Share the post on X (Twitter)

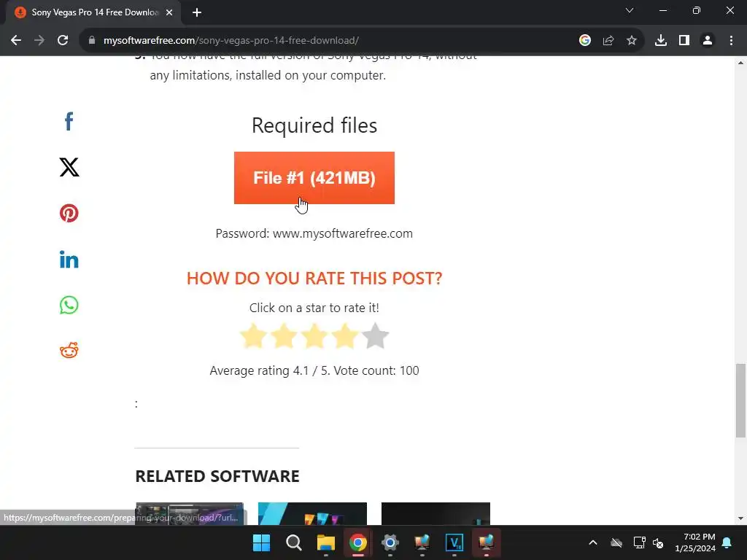coord(69,167)
